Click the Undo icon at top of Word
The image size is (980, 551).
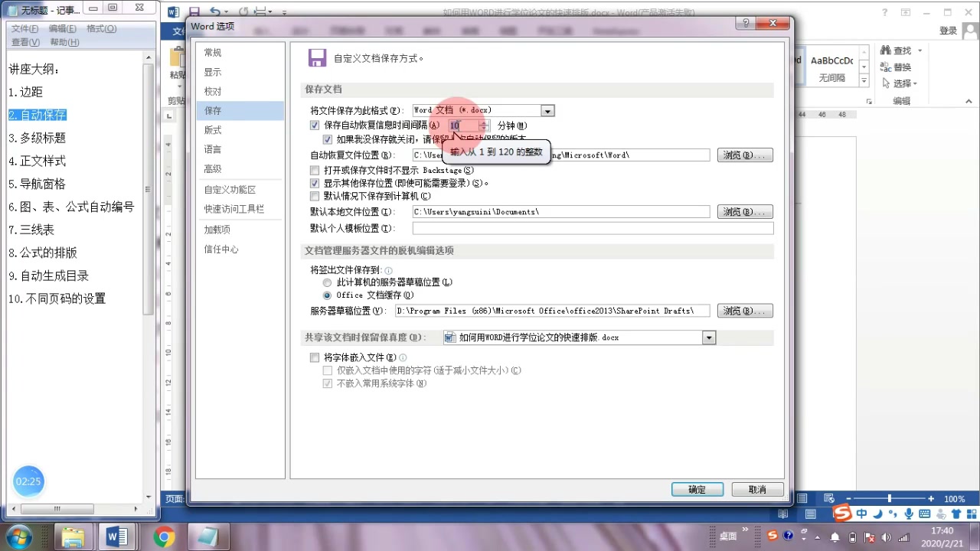217,11
